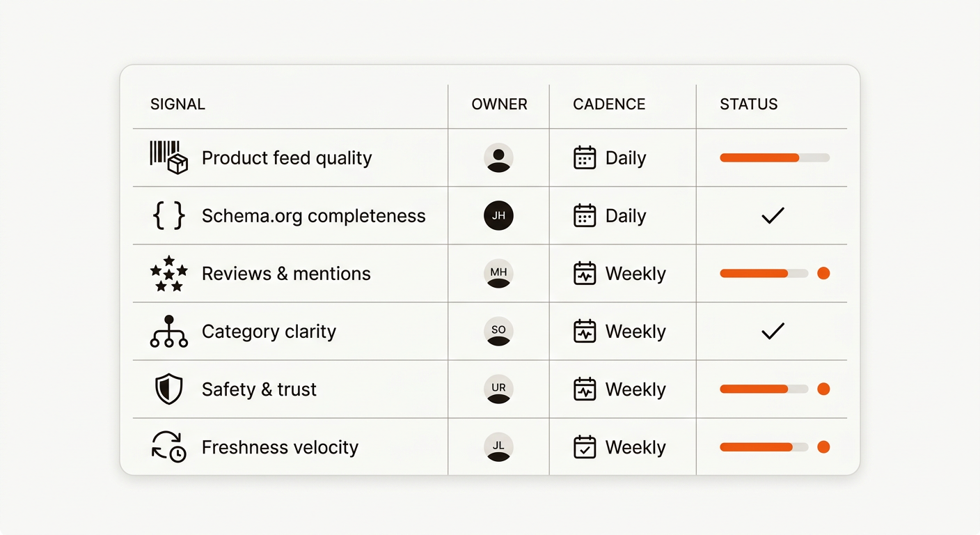Image resolution: width=980 pixels, height=535 pixels.
Task: Click the calendar icon in the Safety & trust row
Action: coord(585,389)
